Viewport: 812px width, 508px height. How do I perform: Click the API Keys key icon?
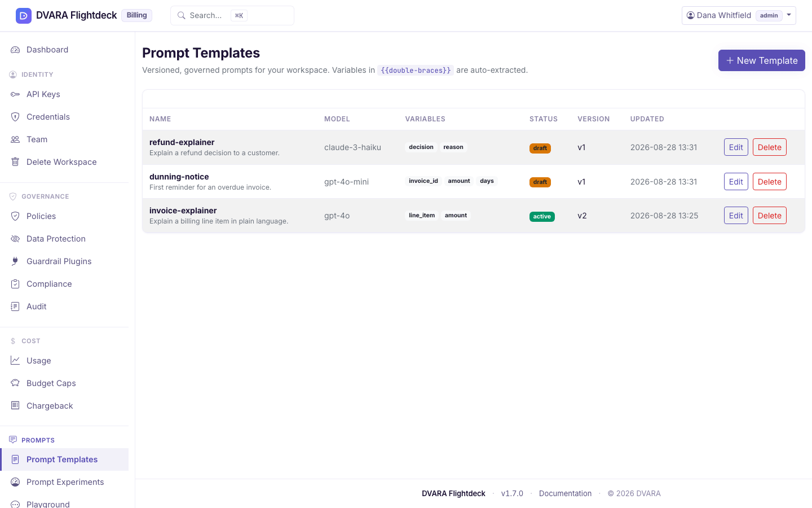pos(15,94)
